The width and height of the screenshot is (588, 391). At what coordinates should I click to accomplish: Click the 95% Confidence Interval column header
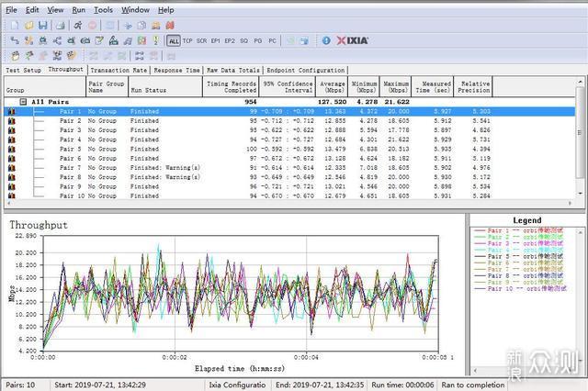point(287,87)
